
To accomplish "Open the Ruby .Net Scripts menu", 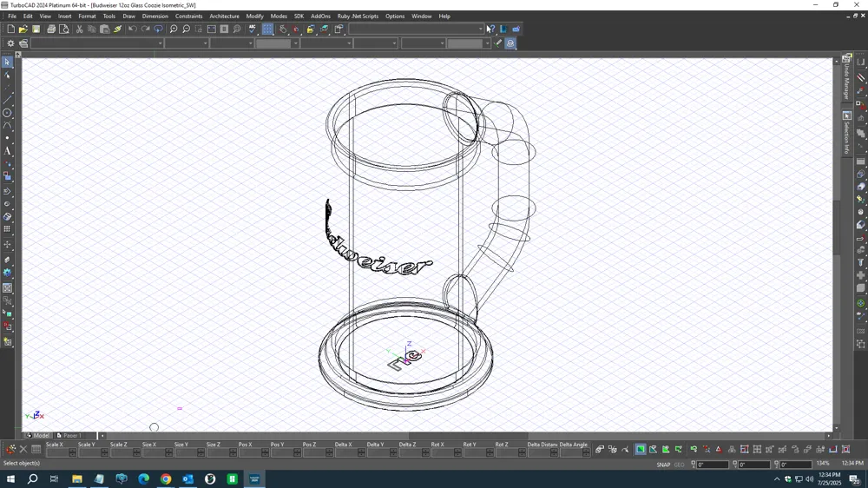I will click(358, 16).
